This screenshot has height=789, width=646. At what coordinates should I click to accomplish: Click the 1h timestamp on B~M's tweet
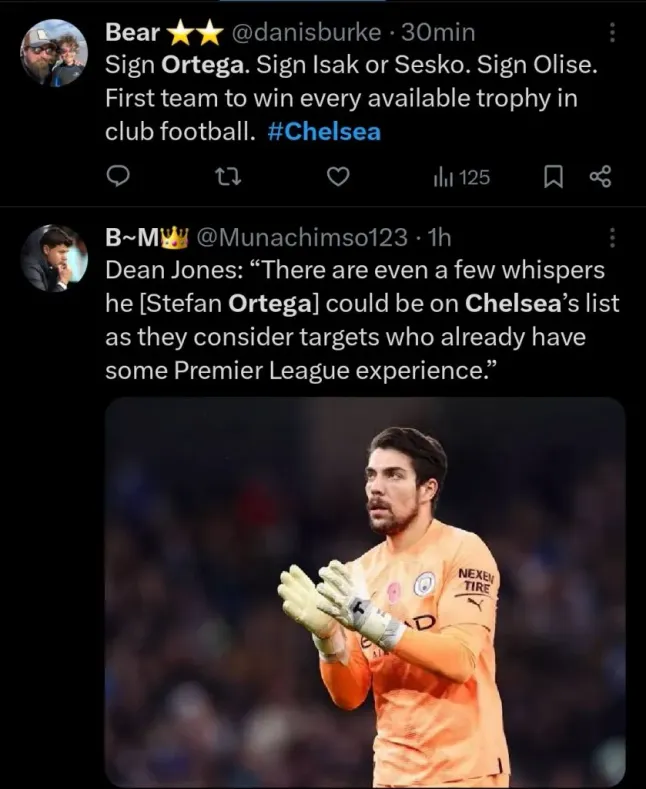[x=439, y=238]
